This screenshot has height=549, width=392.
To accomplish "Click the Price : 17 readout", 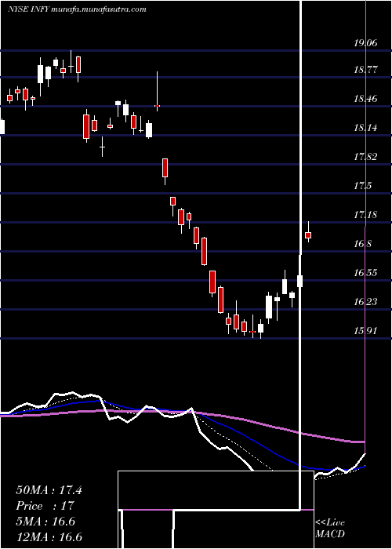I will click(x=45, y=506).
